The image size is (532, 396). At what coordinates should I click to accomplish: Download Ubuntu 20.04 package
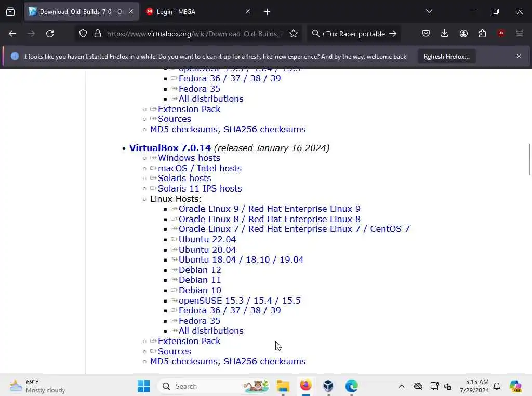tap(207, 250)
